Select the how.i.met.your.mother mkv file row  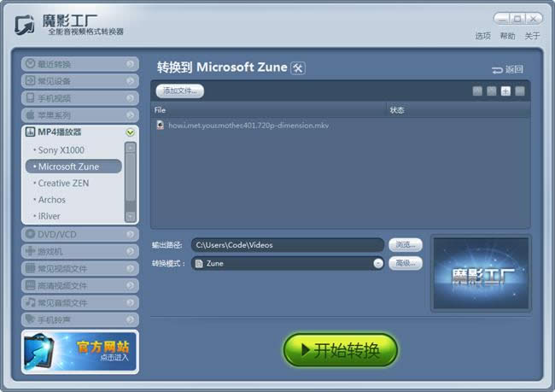click(341, 126)
